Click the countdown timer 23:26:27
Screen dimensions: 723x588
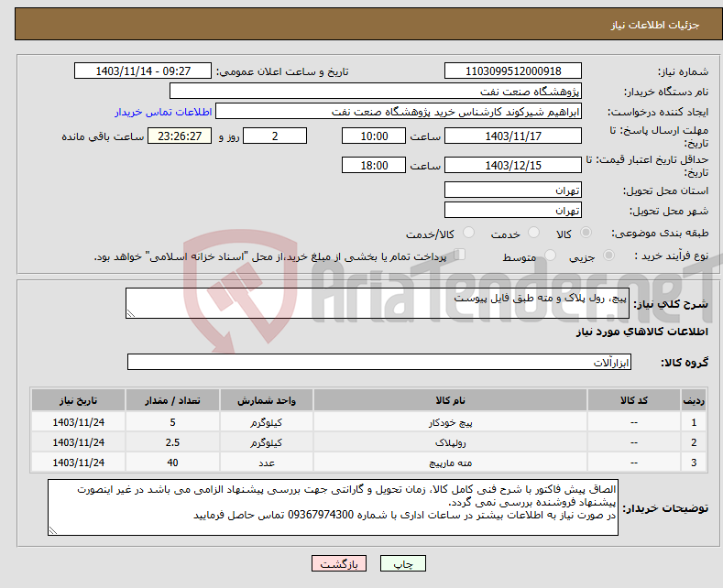pyautogui.click(x=180, y=136)
